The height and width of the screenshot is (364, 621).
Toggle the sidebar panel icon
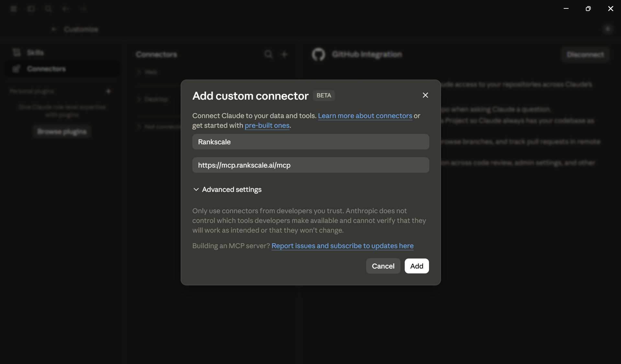(31, 9)
